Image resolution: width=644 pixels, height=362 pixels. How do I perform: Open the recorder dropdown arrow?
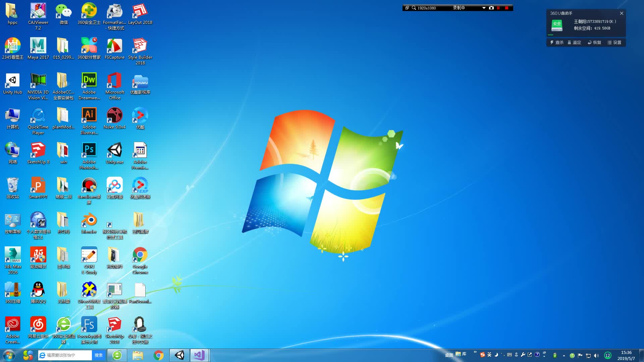tap(484, 8)
